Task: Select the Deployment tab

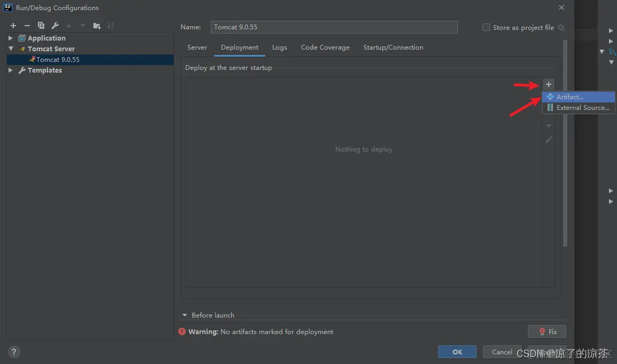Action: (x=240, y=47)
